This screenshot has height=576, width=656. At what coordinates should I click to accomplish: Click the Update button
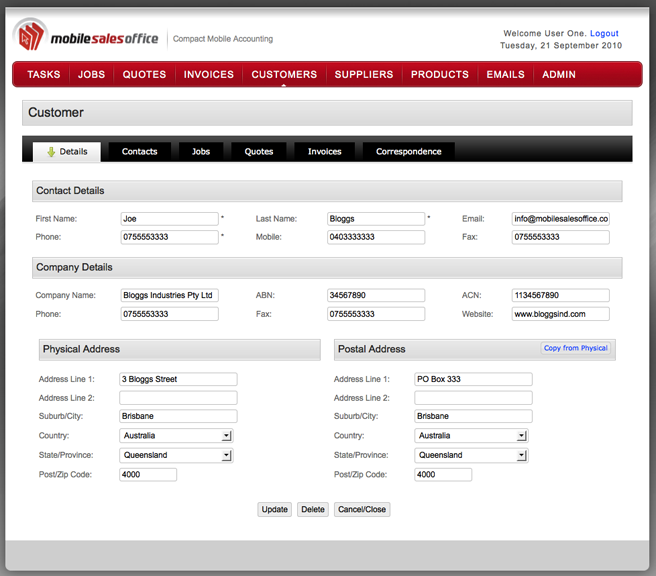click(x=274, y=509)
